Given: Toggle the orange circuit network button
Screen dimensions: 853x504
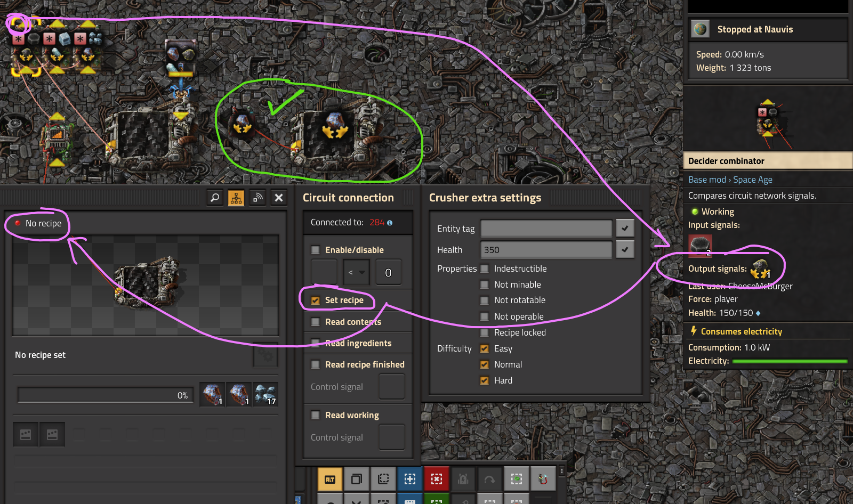Looking at the screenshot, I should pos(236,198).
